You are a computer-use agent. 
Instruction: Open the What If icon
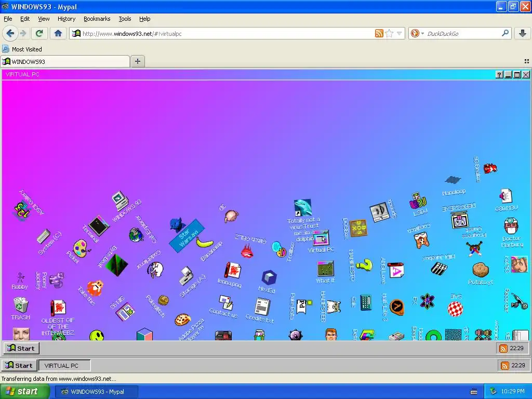[326, 269]
